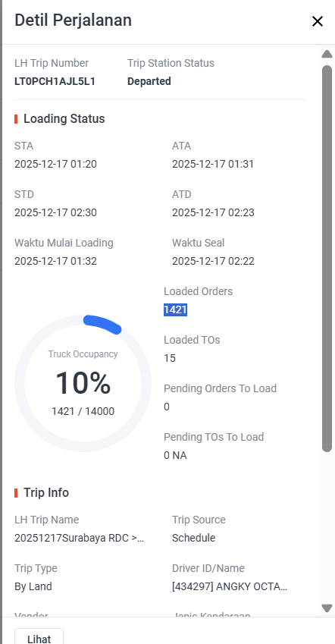Screen dimensions: 335x644
Task: Click the Departed trip station status
Action: [149, 81]
